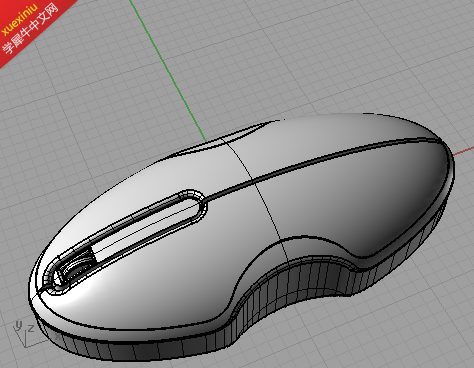Click empty grid area in the upper right viewport
This screenshot has height=368, width=474.
click(367, 50)
